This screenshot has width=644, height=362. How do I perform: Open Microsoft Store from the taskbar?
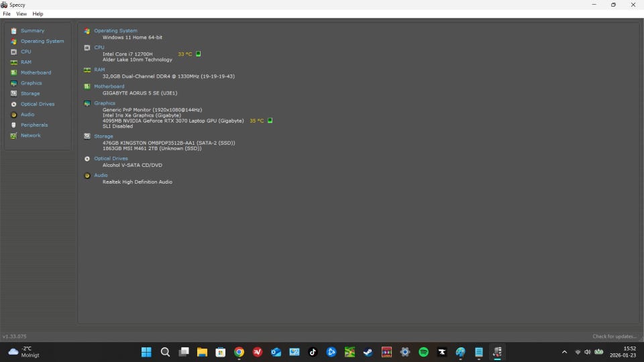pyautogui.click(x=221, y=352)
